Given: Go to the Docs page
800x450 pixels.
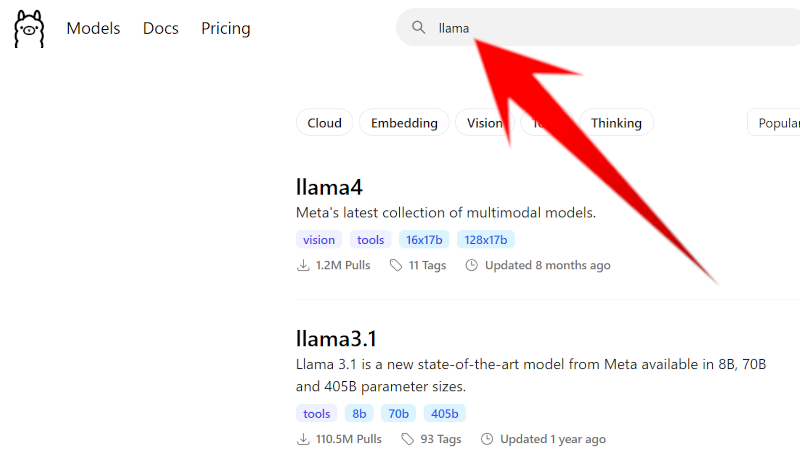Looking at the screenshot, I should [x=160, y=28].
